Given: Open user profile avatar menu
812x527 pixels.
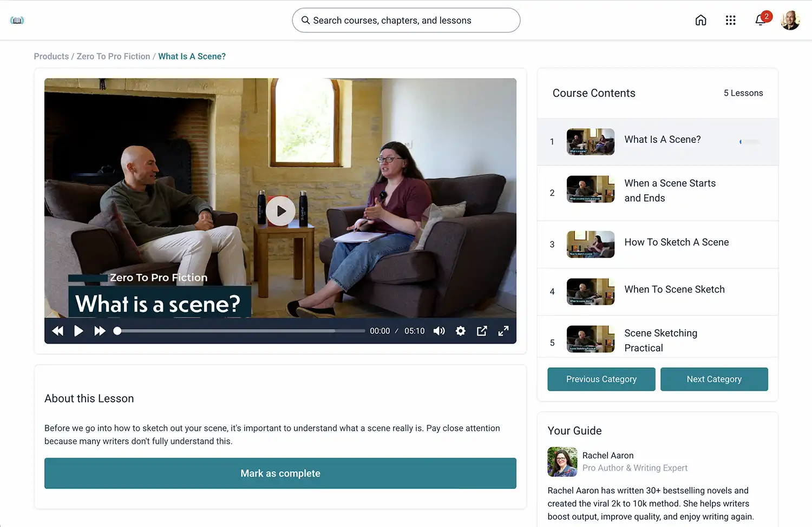Looking at the screenshot, I should [x=790, y=20].
